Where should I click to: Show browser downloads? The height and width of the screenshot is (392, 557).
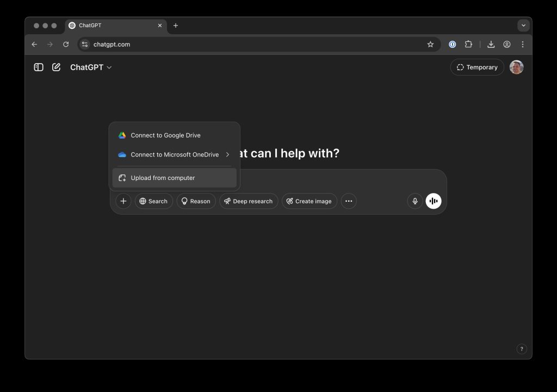[491, 45]
